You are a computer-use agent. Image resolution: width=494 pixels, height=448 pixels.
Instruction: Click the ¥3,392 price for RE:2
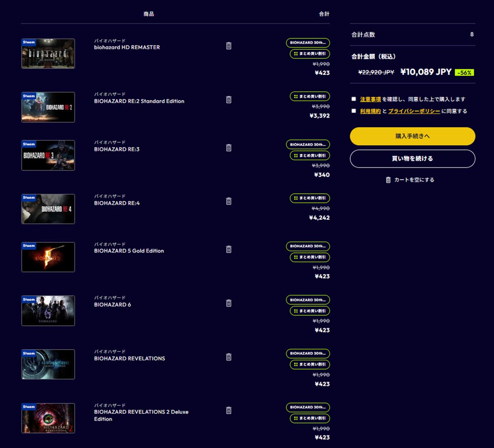click(x=320, y=116)
